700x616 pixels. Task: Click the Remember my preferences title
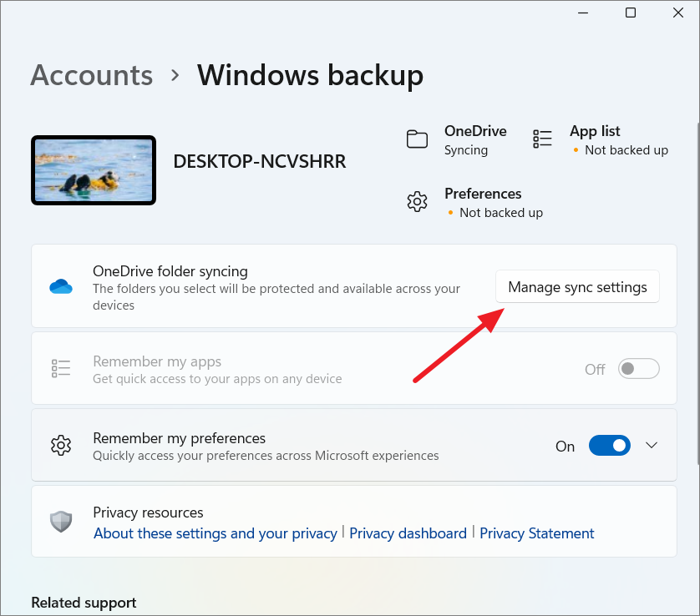click(179, 438)
